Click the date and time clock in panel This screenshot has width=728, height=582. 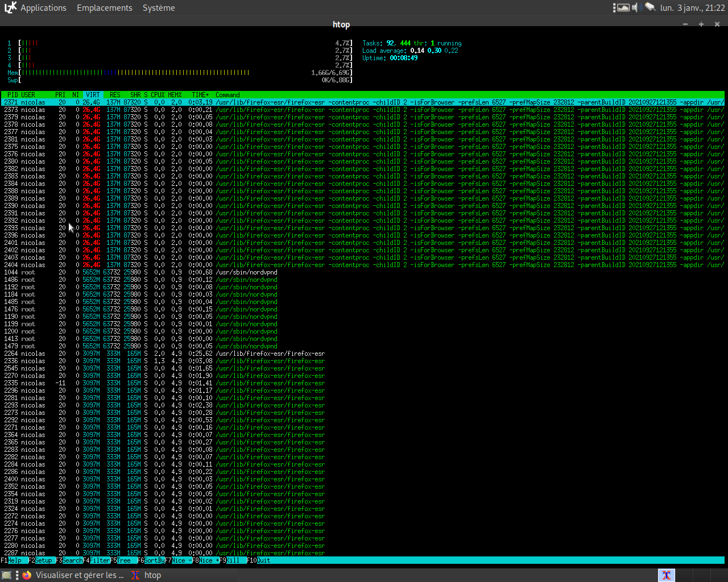(692, 8)
